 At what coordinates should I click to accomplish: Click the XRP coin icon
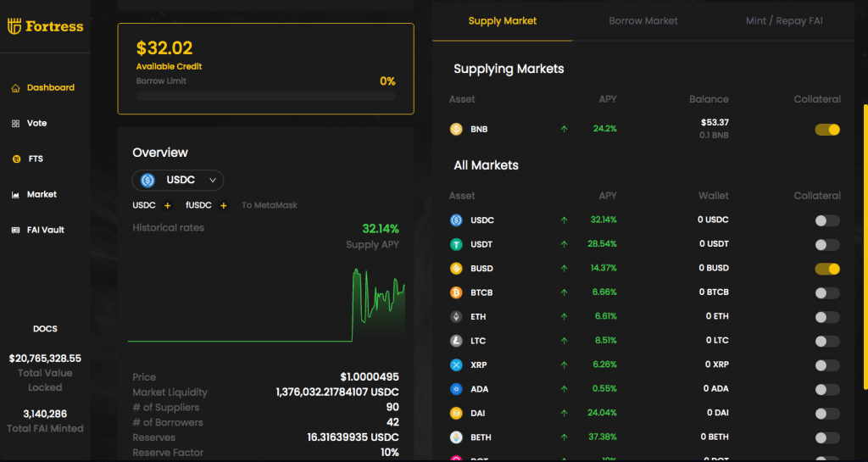[456, 365]
